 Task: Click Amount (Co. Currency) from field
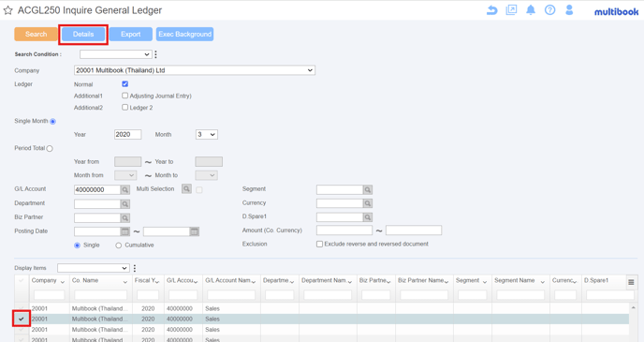pos(344,230)
